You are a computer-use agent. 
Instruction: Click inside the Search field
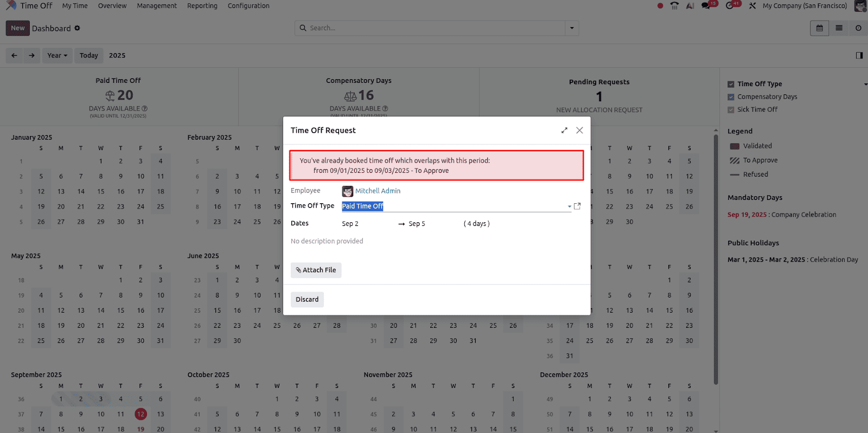[434, 28]
